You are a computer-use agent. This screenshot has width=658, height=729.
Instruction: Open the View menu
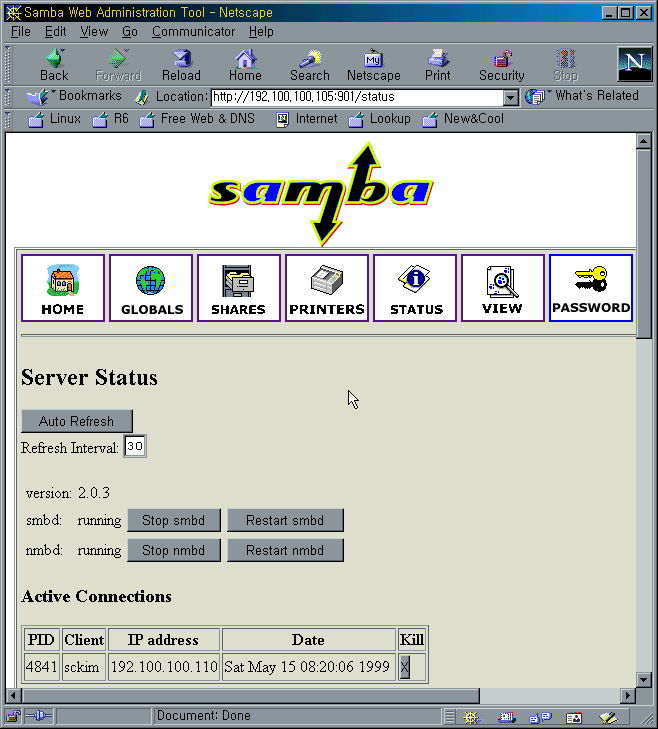tap(94, 32)
